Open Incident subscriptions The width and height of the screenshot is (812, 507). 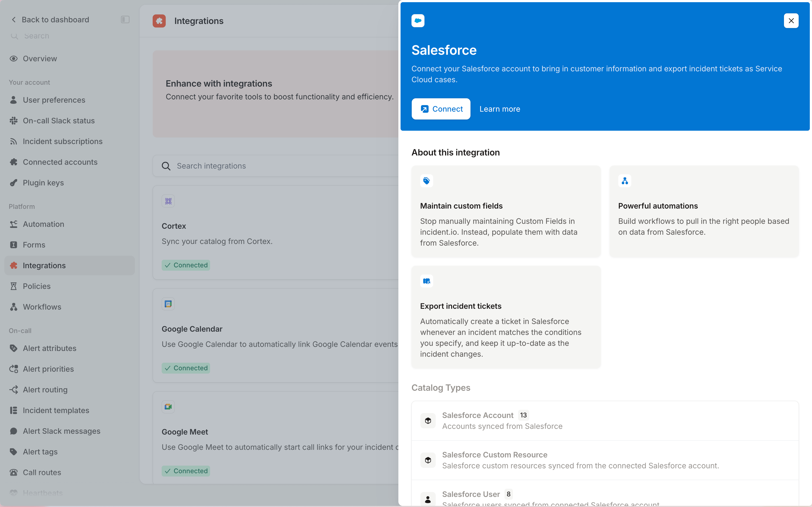[69, 142]
